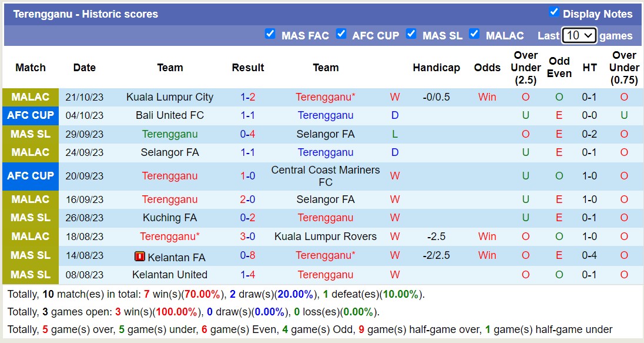Screen dimensions: 644x343
Task: Click the 1-2 result against Kuala Lumpur City
Action: [x=248, y=97]
